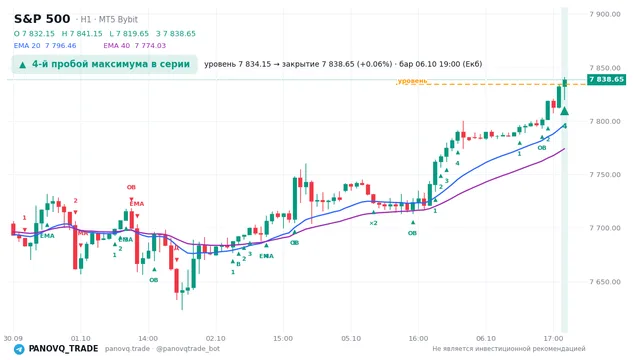
Task: Click the green '×2' signal marker
Action: click(x=373, y=223)
